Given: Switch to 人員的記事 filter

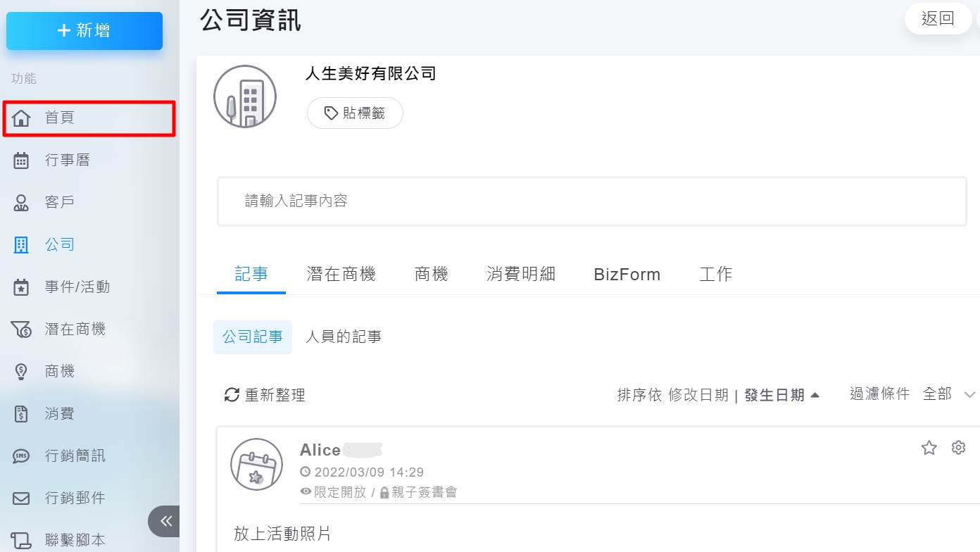Looking at the screenshot, I should (344, 337).
